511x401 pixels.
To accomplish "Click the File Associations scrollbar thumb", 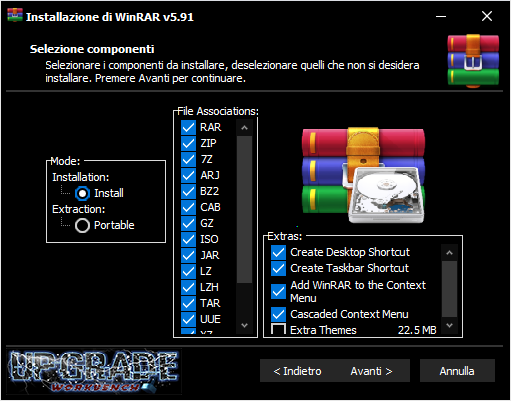I will [244, 209].
